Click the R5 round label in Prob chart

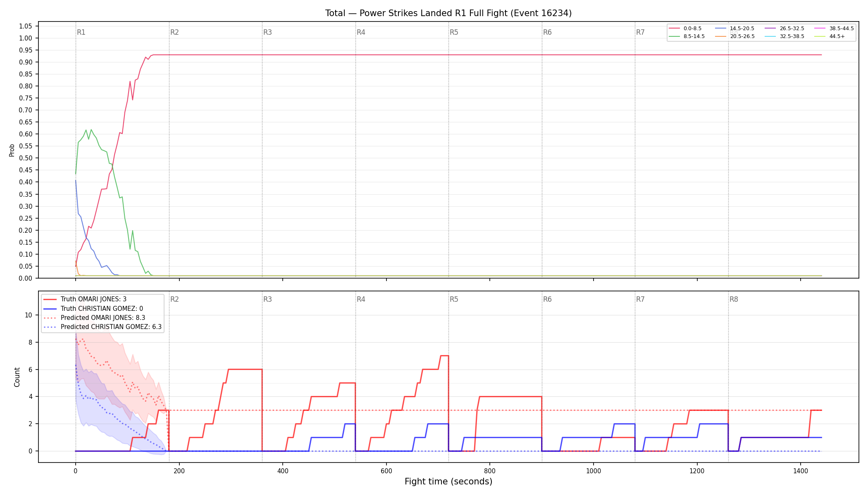click(x=454, y=32)
